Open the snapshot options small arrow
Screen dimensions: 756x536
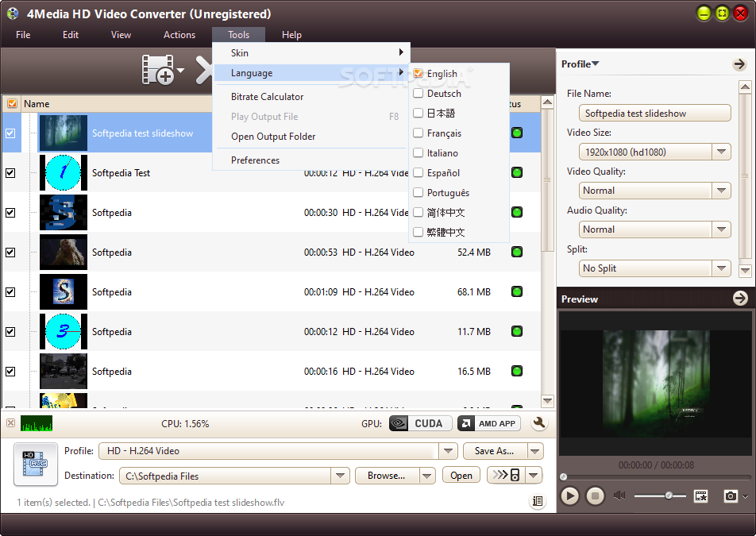pyautogui.click(x=746, y=496)
